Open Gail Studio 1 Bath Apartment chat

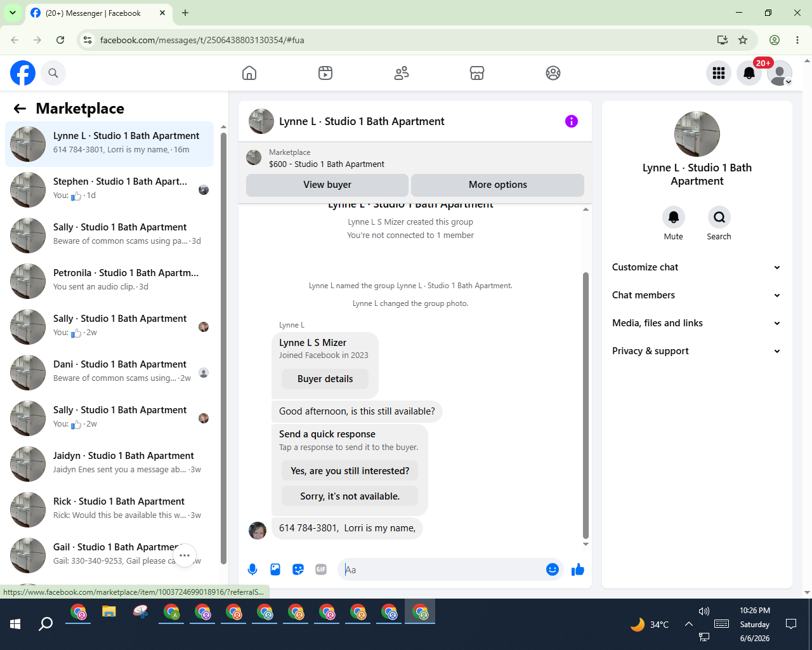pyautogui.click(x=109, y=555)
